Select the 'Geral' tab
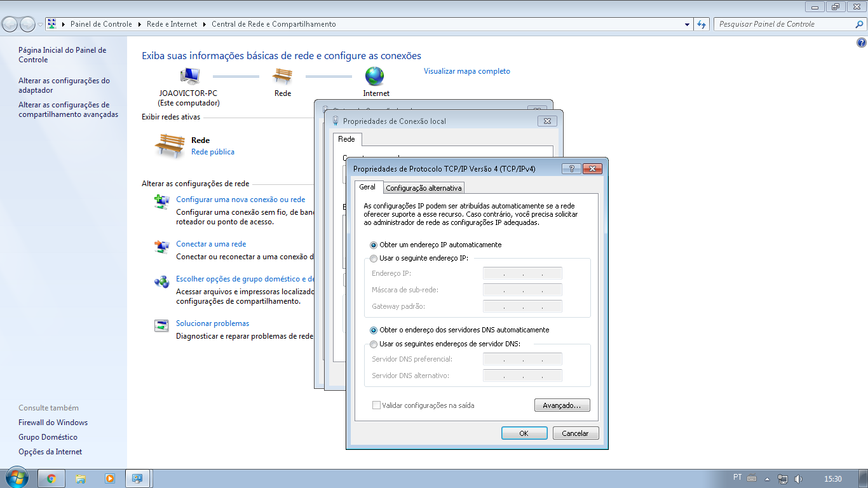 (x=369, y=187)
